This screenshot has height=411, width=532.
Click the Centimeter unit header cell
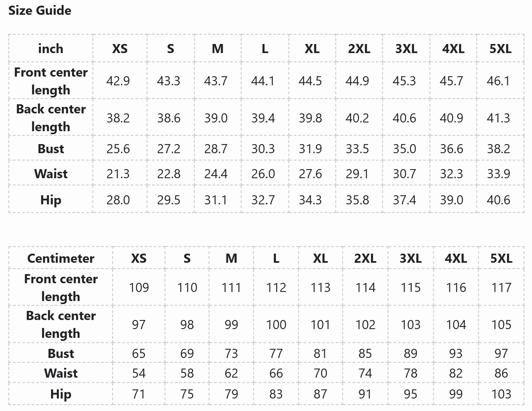coord(61,258)
